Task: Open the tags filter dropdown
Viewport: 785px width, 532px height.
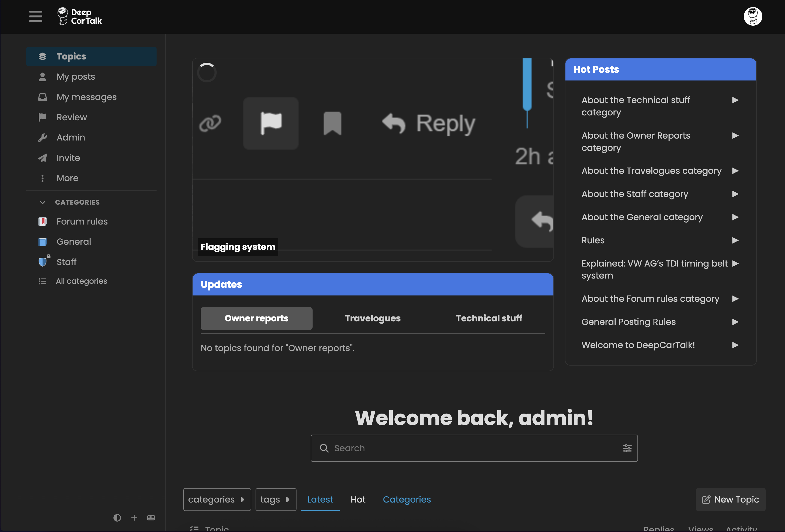Action: point(276,499)
